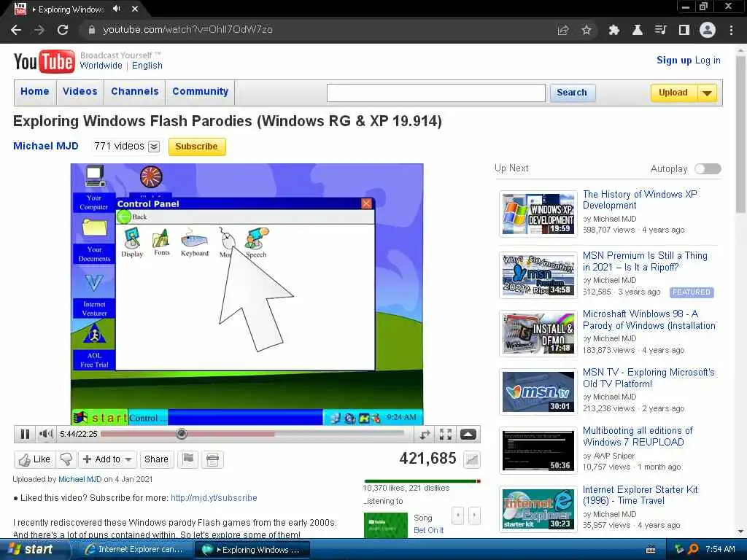Click Exploring Windows taskbar item
Screen dimensions: 747x560
253,550
